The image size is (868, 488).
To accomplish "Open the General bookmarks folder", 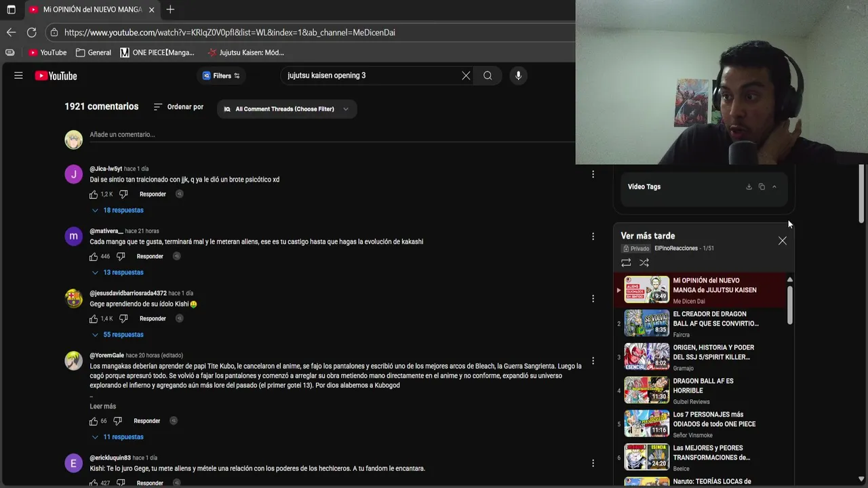I will tap(94, 52).
